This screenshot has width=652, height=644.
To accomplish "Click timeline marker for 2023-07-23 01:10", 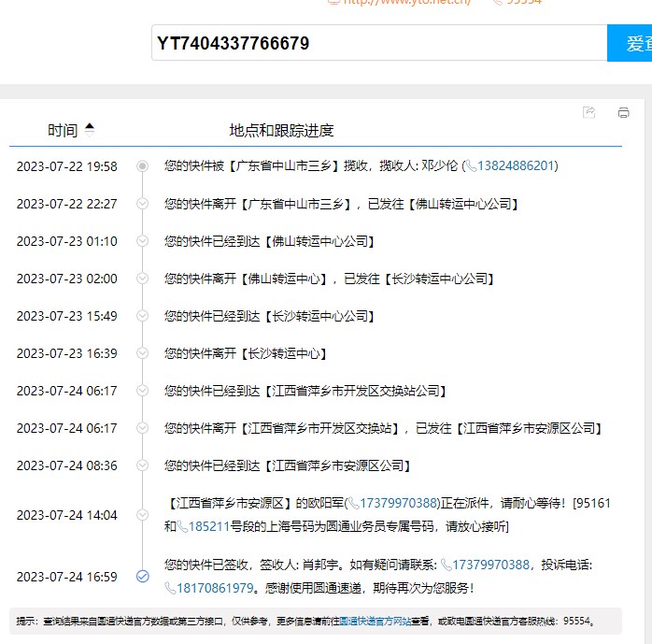I will [x=143, y=241].
